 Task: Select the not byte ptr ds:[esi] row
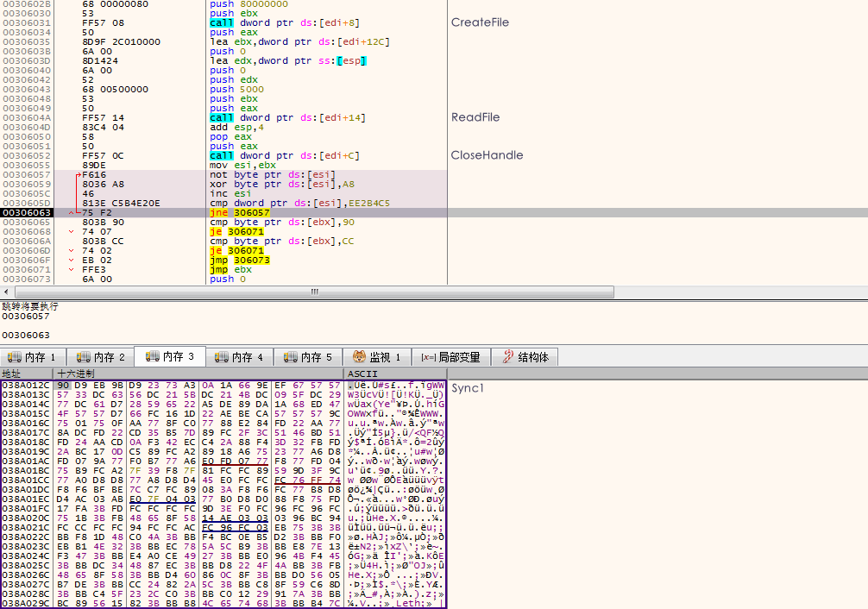[x=273, y=174]
